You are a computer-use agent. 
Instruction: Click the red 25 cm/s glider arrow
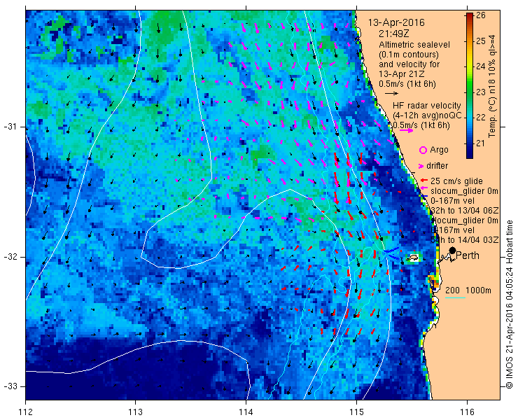pos(424,181)
